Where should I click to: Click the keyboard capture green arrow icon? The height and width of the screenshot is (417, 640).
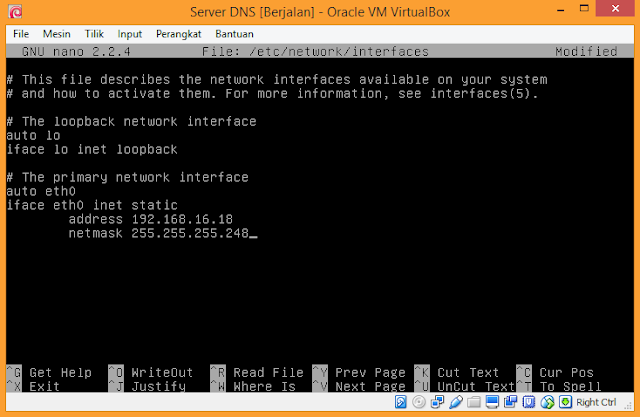click(565, 402)
